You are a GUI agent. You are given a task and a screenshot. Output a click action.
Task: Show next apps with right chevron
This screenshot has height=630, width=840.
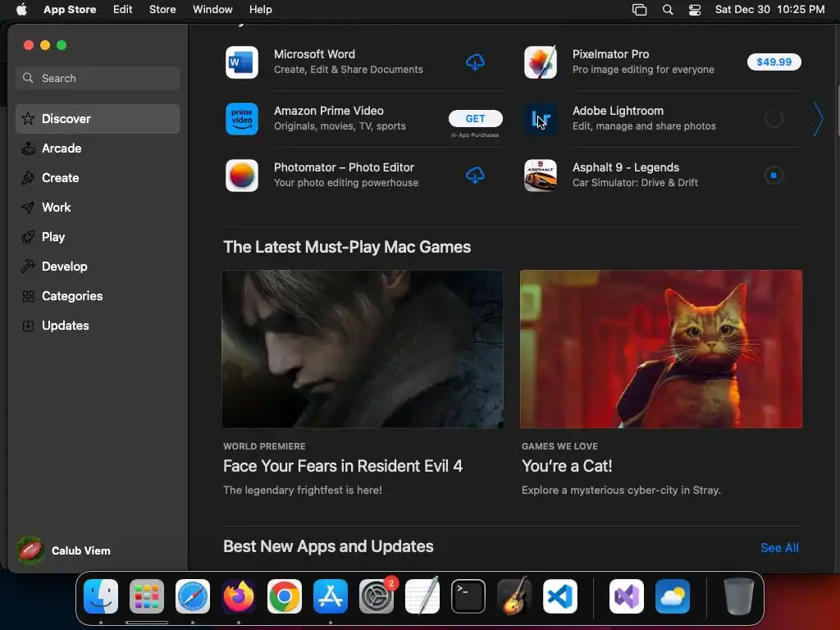click(x=818, y=119)
